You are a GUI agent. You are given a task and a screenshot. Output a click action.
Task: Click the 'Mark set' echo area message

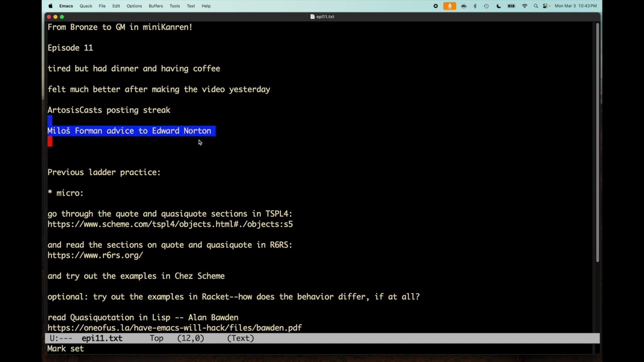coord(65,348)
